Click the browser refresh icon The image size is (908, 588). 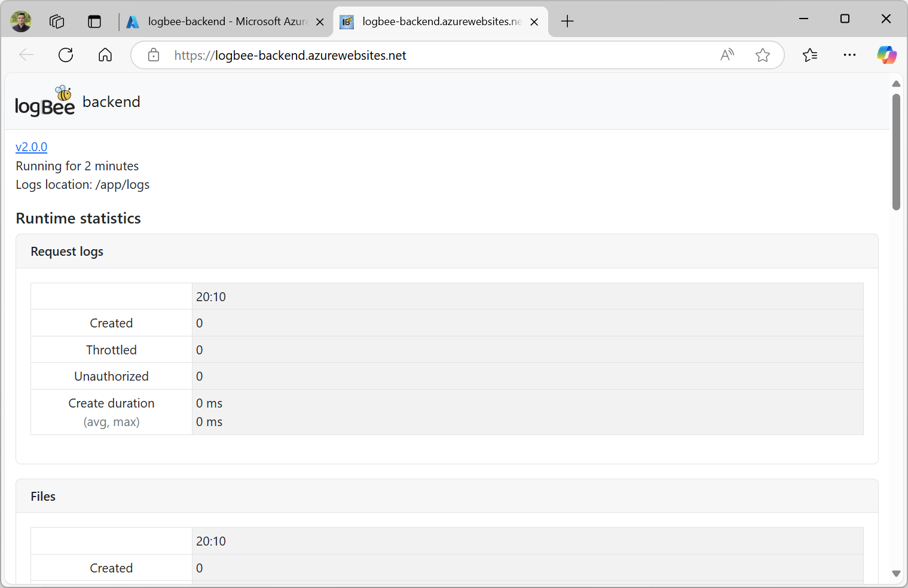tap(66, 55)
